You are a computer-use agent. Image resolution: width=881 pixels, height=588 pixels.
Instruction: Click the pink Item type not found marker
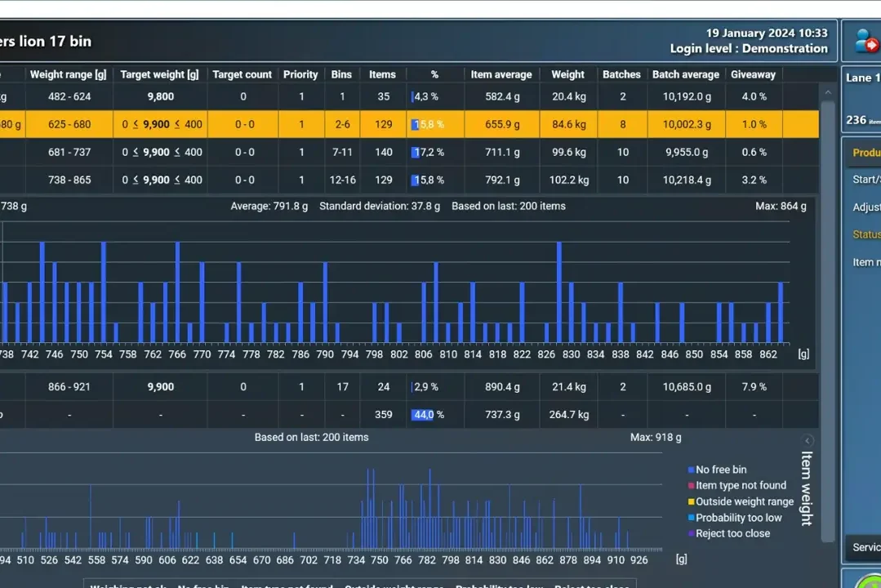coord(691,486)
